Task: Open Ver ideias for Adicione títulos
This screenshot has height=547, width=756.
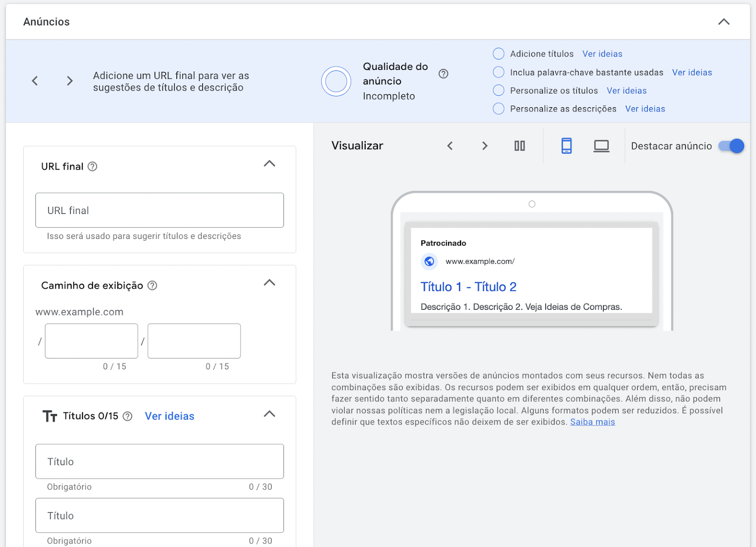Action: [602, 54]
